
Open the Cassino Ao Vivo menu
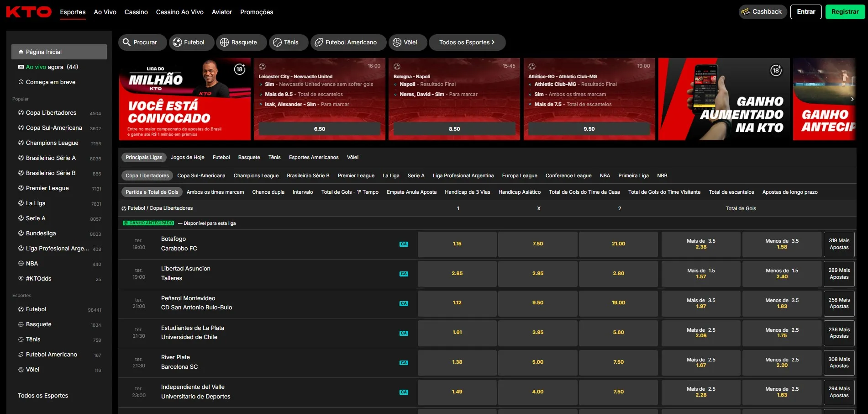179,12
